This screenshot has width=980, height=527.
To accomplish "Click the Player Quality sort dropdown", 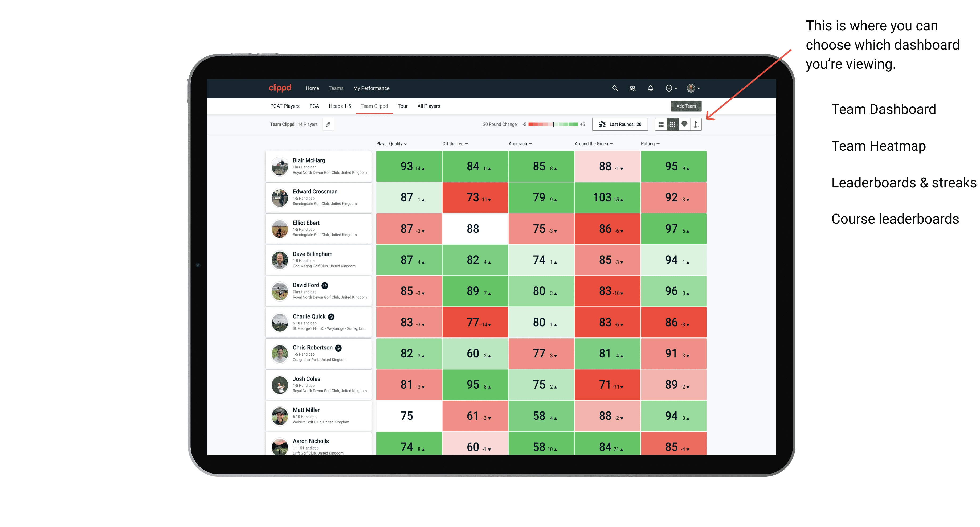I will (x=392, y=144).
